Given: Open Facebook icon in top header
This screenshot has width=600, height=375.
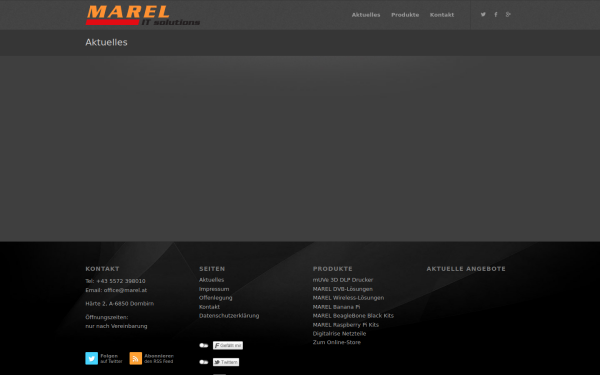Looking at the screenshot, I should [496, 15].
